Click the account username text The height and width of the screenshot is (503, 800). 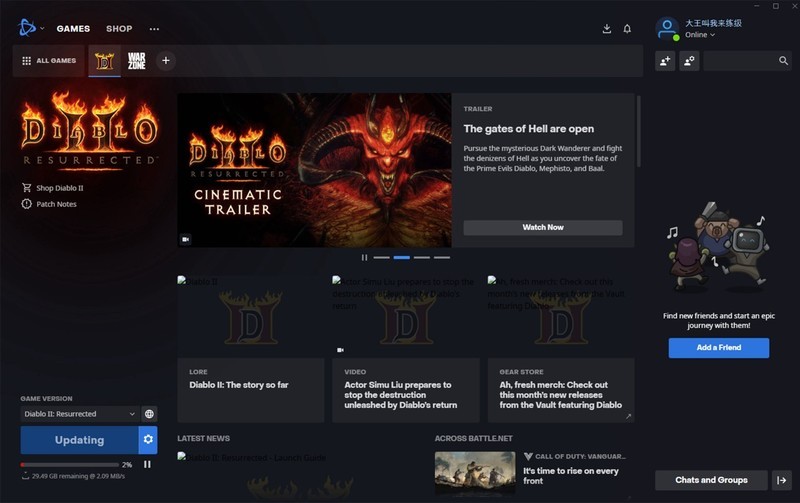point(713,23)
